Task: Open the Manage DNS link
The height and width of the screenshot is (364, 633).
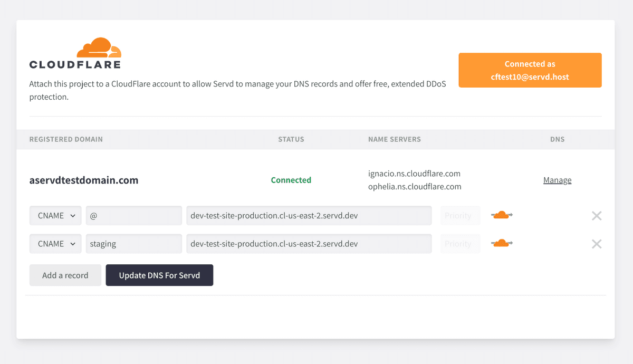Action: point(558,180)
